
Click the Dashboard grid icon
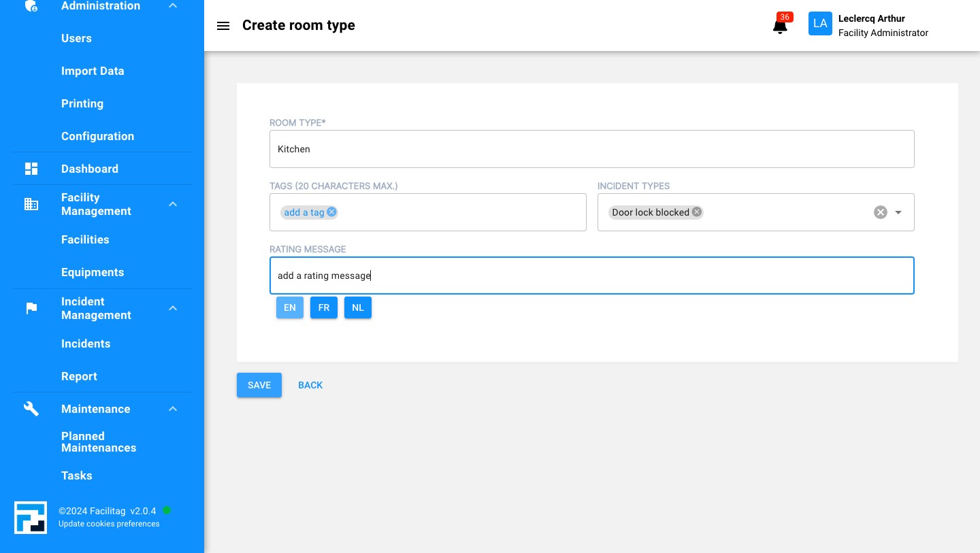point(31,169)
